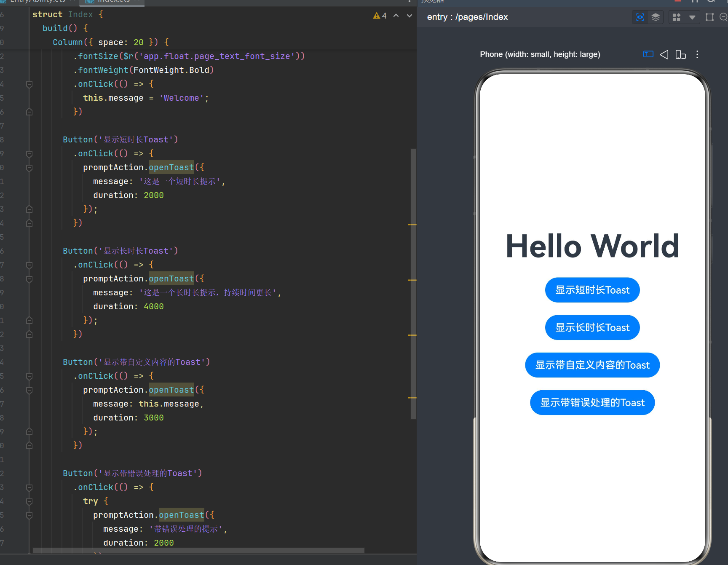Click Button('显示带自定义内容的Toast') code line
728x565 pixels.
click(136, 362)
